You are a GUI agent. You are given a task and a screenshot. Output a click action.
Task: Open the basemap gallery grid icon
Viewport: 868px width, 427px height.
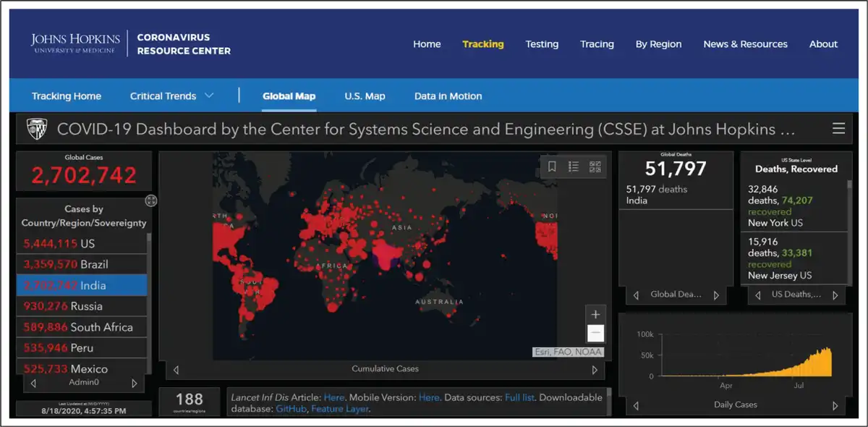tap(595, 167)
